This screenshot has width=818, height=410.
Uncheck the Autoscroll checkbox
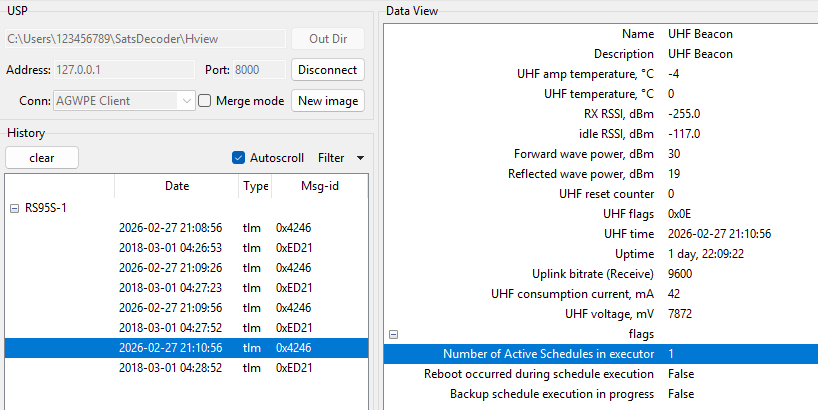[238, 158]
